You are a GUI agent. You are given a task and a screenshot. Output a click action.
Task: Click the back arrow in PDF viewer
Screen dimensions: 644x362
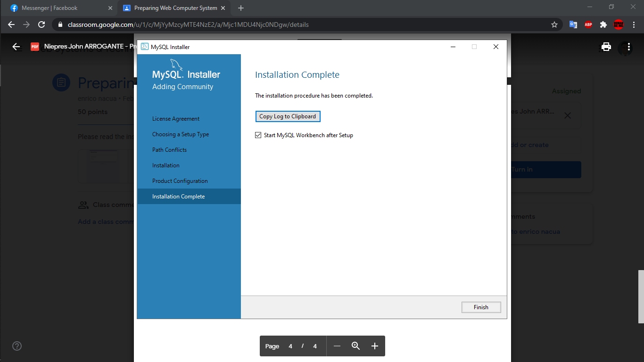pyautogui.click(x=17, y=47)
